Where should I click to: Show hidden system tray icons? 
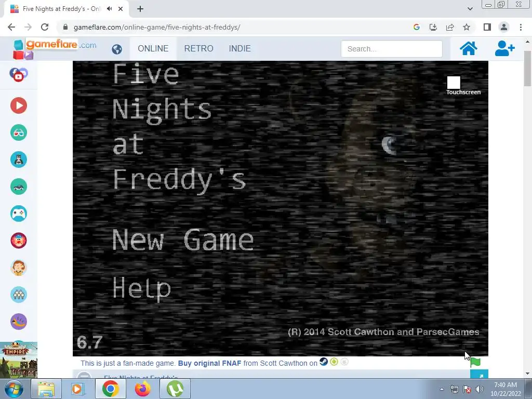(442, 389)
